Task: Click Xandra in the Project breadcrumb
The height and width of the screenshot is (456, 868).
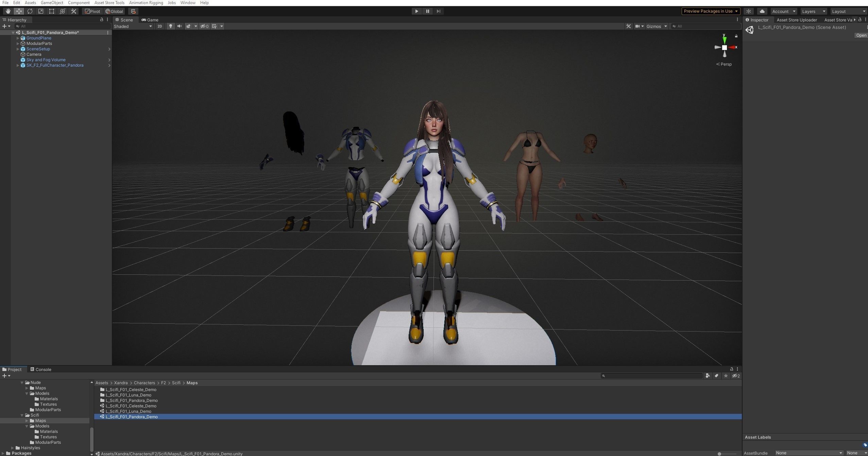Action: pos(121,383)
